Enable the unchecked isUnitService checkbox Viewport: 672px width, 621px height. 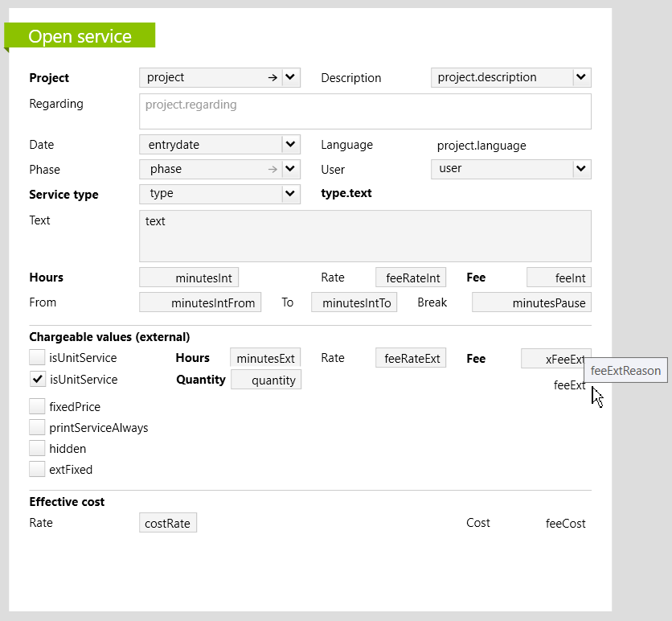(38, 358)
